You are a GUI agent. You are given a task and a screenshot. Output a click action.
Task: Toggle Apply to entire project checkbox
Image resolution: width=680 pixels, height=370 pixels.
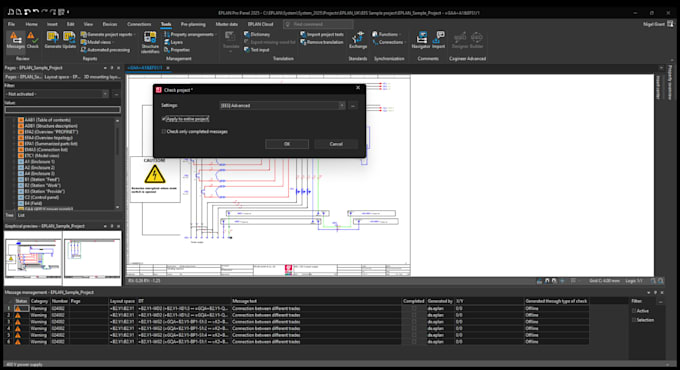pos(163,118)
